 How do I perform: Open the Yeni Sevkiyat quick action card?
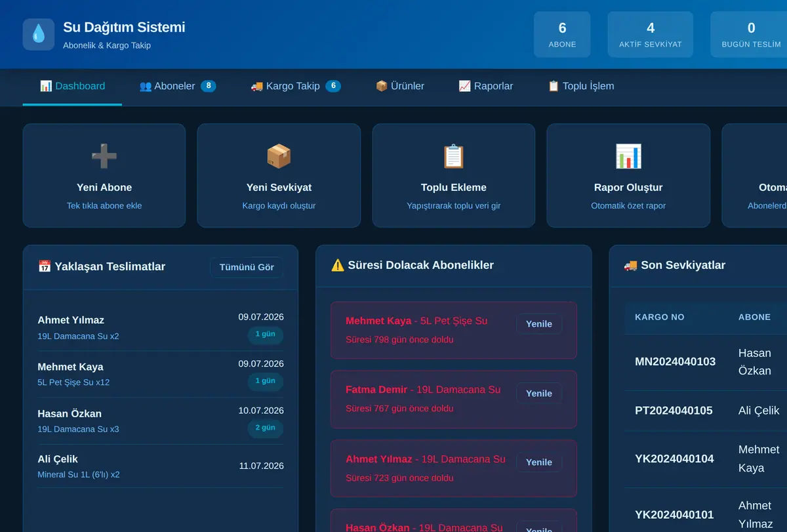pyautogui.click(x=279, y=176)
